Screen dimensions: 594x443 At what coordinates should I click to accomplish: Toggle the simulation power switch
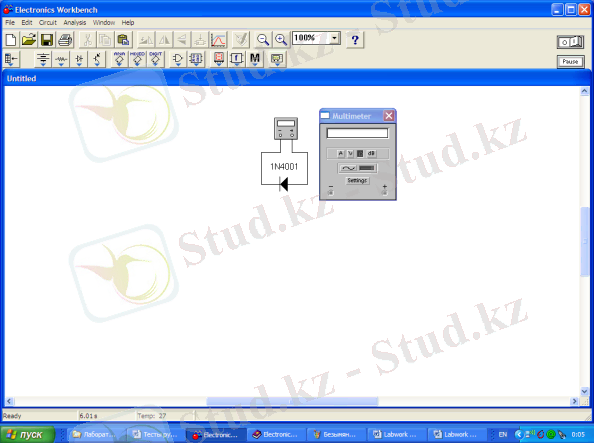click(571, 42)
